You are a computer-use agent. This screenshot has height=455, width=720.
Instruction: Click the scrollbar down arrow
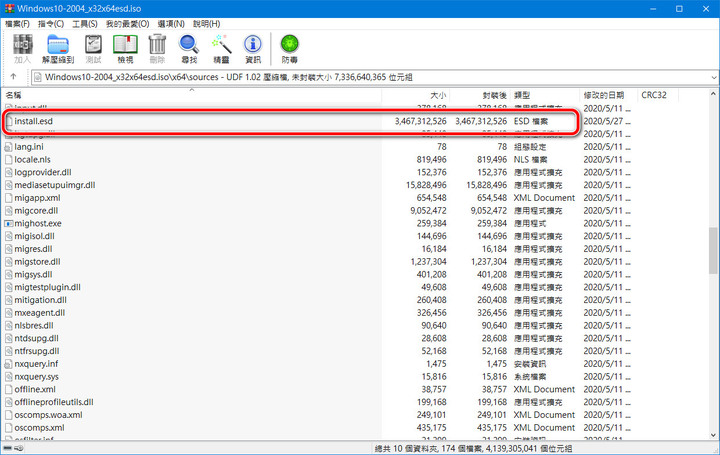tap(714, 435)
